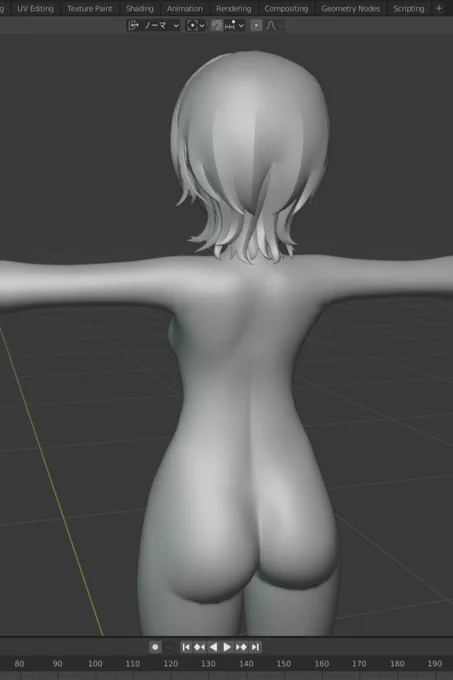Toggle the snap magnet button
The image size is (453, 680).
pyautogui.click(x=217, y=26)
